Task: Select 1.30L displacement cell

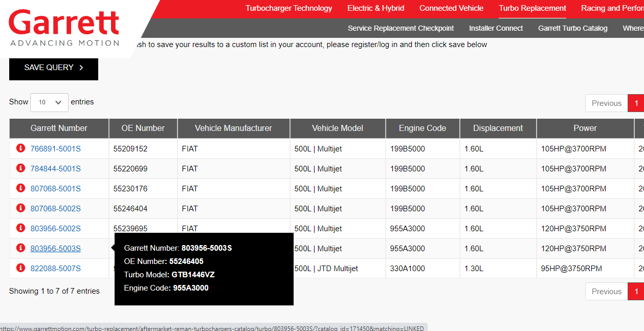Action: point(498,269)
